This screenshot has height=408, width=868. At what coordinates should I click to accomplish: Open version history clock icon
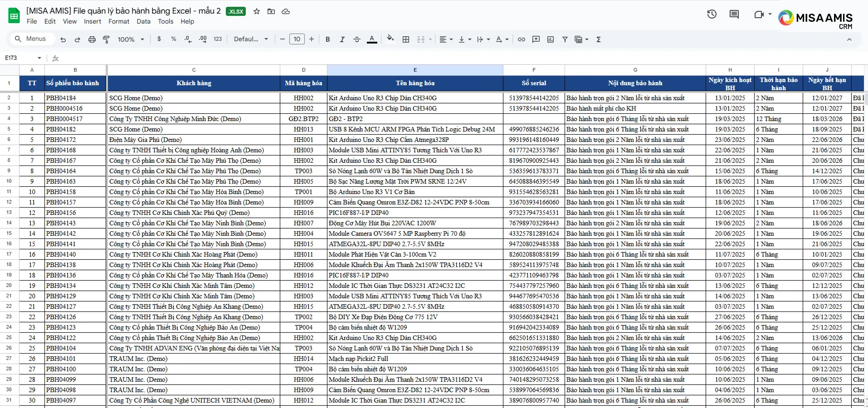coord(712,15)
